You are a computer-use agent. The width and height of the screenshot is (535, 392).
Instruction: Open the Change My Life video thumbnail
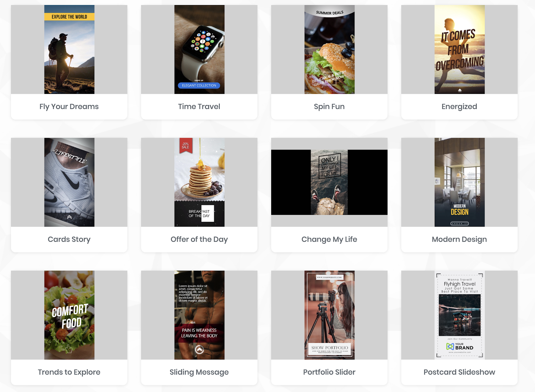click(x=329, y=182)
